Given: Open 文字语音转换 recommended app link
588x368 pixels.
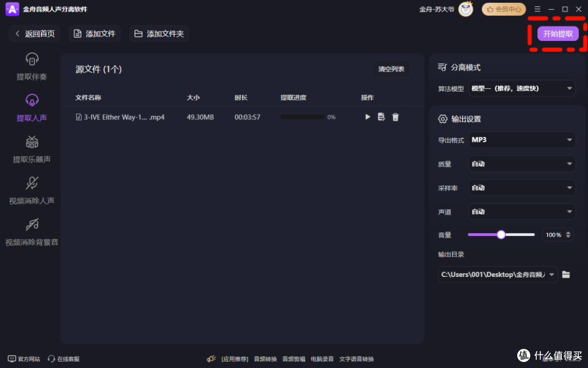Looking at the screenshot, I should coord(356,359).
